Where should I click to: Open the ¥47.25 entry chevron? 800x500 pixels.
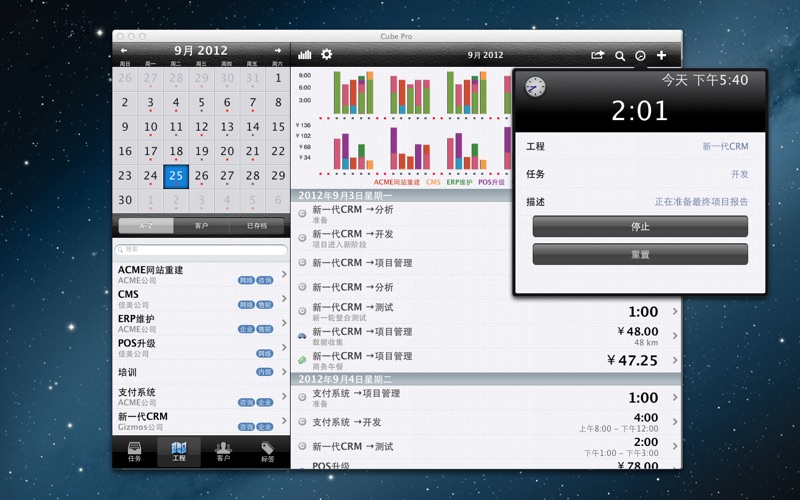point(675,360)
